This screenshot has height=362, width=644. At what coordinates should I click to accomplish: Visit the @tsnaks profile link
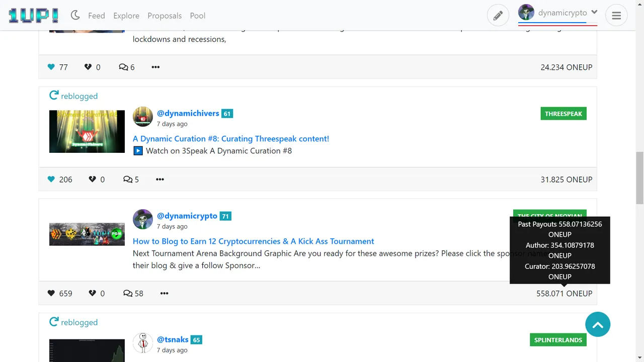173,340
